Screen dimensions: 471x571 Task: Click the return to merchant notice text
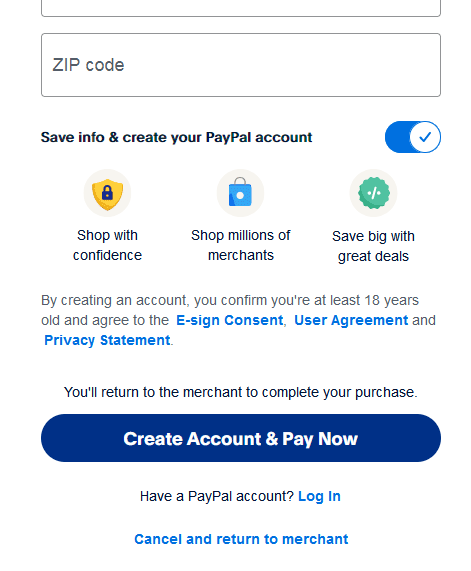tap(241, 392)
